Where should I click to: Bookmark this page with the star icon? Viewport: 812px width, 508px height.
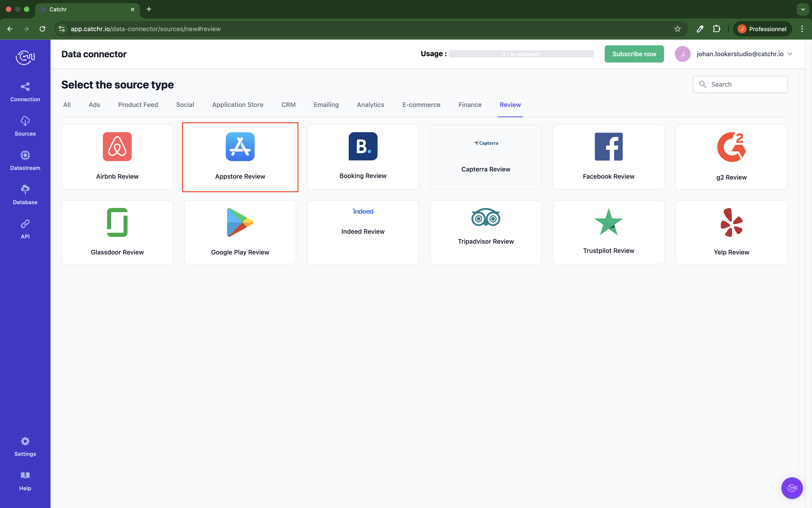click(x=677, y=29)
